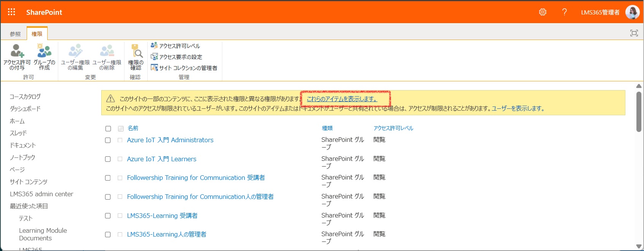Open Azure IoT 入門 Administrators group

tap(170, 140)
